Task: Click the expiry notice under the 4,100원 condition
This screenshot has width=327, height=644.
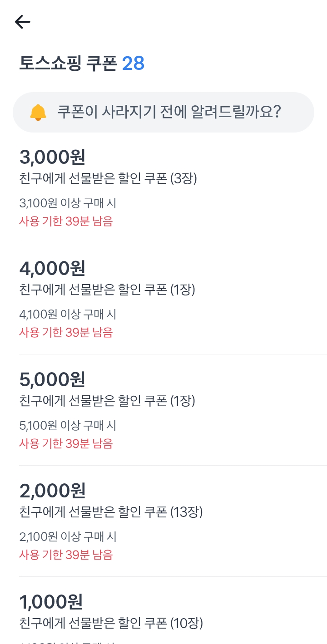Action: click(x=66, y=332)
